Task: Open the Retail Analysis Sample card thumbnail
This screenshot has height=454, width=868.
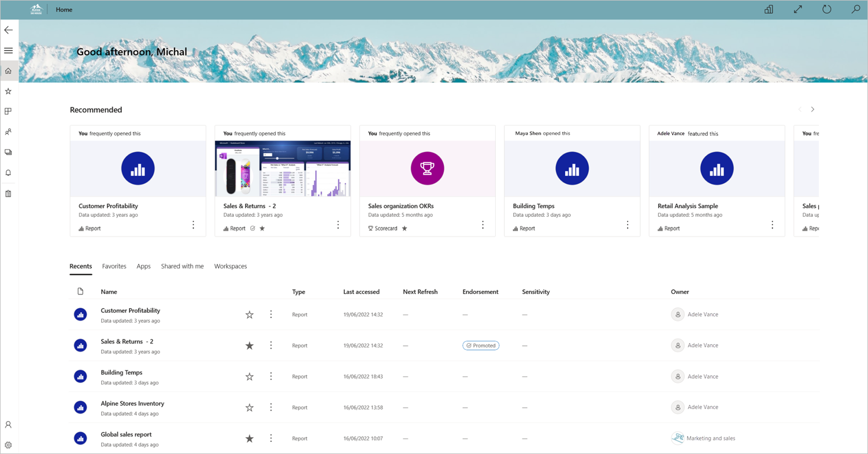Action: click(x=717, y=169)
